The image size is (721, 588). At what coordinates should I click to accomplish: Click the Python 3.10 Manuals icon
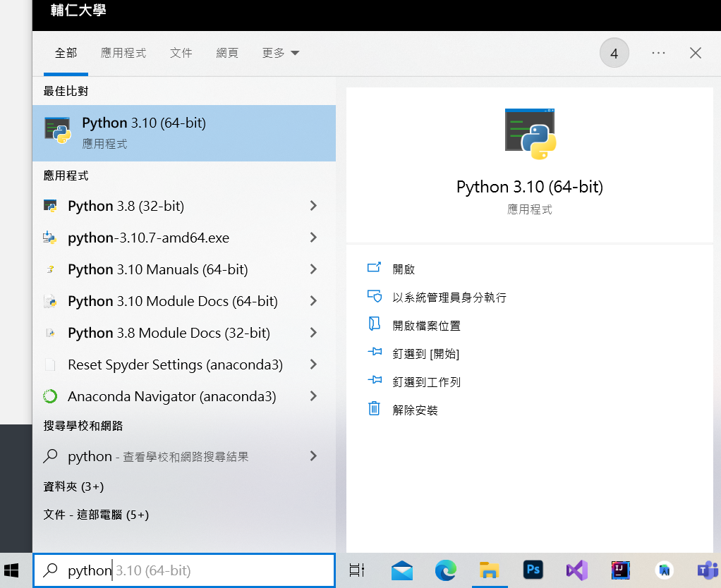pyautogui.click(x=50, y=269)
